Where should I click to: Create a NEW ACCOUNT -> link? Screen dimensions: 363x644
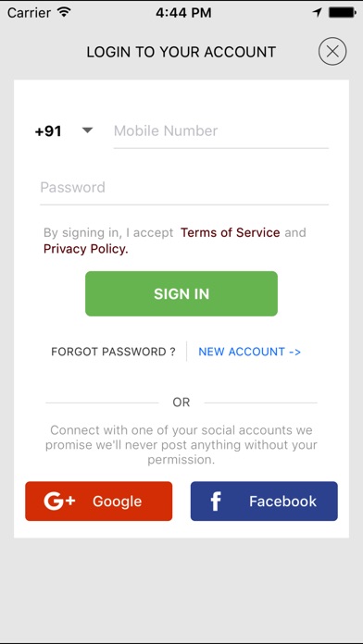pyautogui.click(x=249, y=352)
